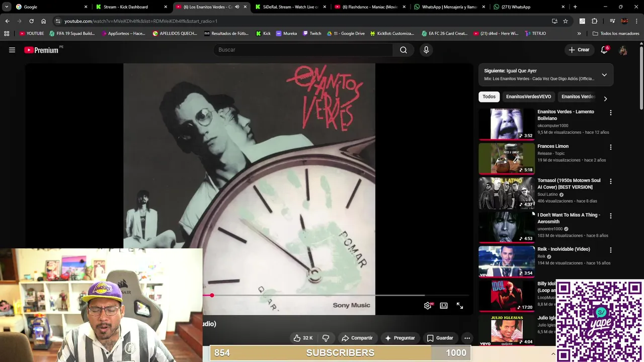Viewport: 644px width, 362px height.
Task: Open more actions ellipsis under video
Action: (467, 338)
